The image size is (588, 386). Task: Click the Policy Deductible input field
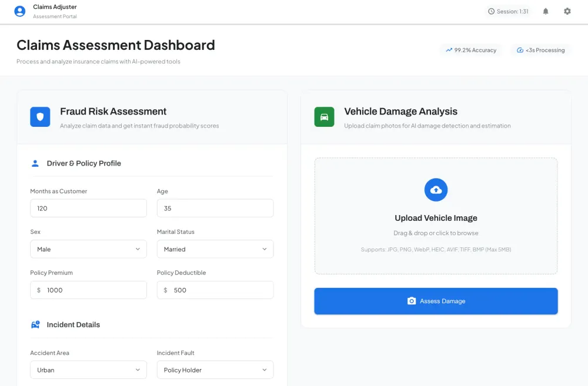(215, 290)
